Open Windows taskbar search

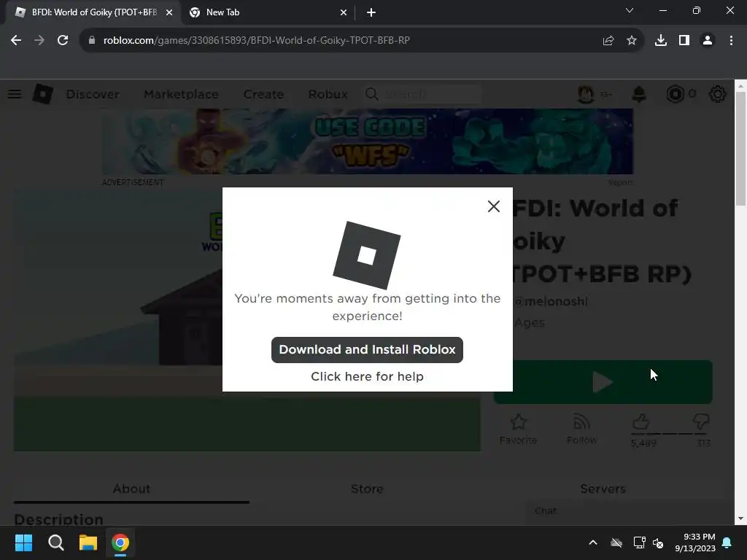(55, 542)
